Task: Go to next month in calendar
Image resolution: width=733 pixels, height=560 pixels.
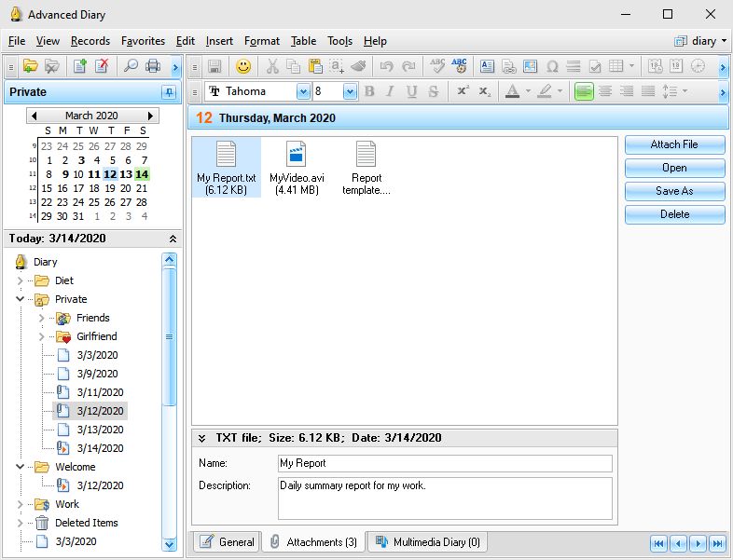Action: pos(150,116)
